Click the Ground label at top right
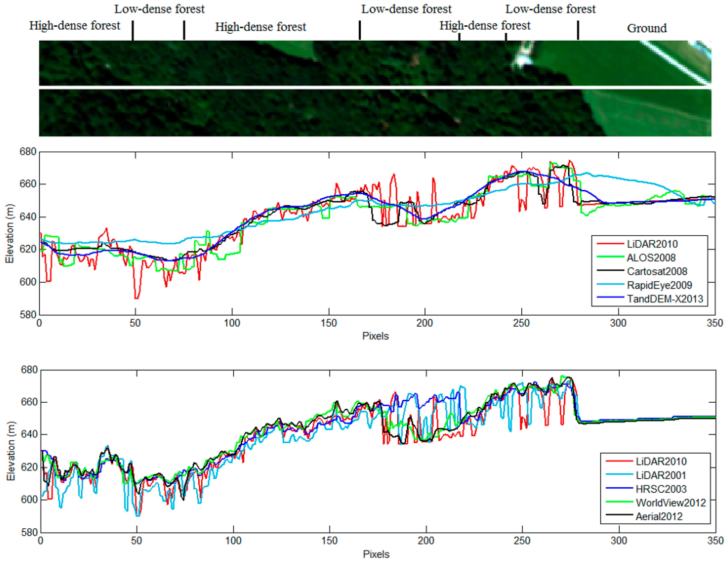 pyautogui.click(x=647, y=28)
